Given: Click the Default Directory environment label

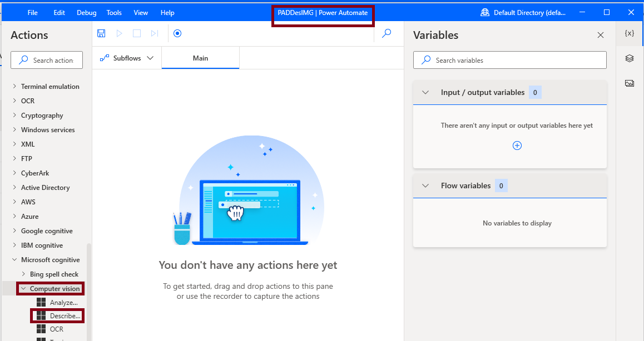Looking at the screenshot, I should pyautogui.click(x=529, y=13).
